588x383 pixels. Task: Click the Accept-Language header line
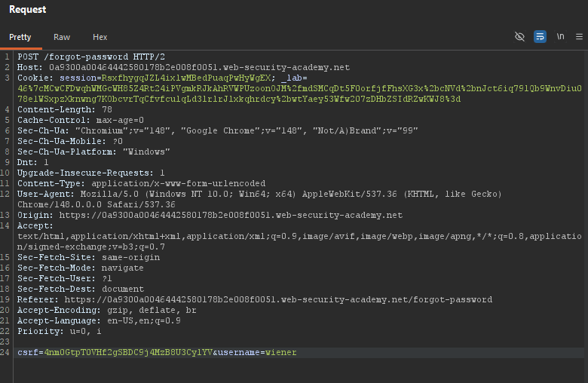tap(99, 320)
